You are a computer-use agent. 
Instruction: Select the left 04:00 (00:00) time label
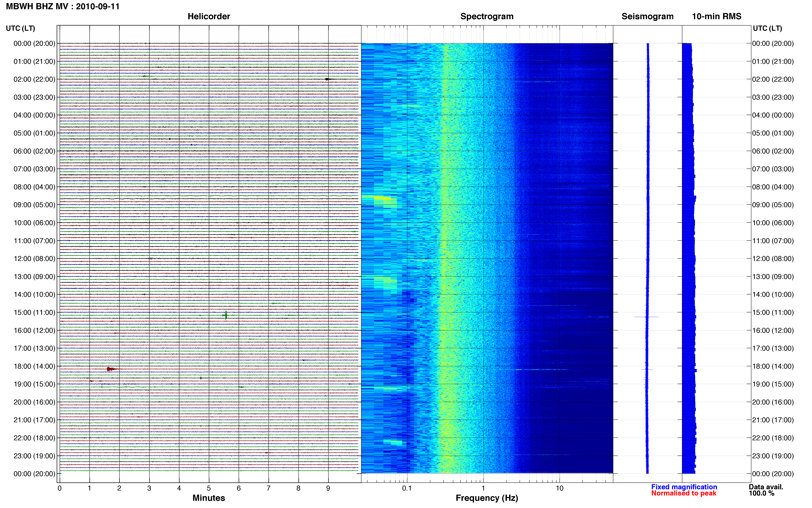pos(34,115)
